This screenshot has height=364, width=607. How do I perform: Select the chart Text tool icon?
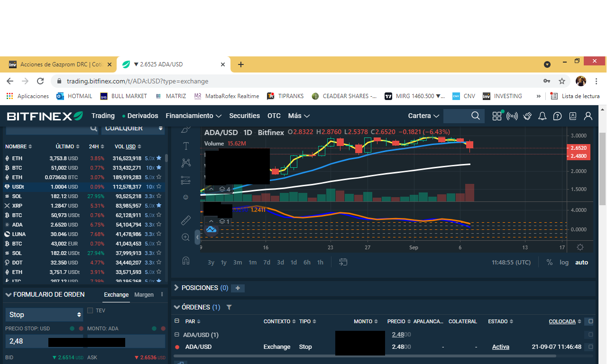click(186, 146)
